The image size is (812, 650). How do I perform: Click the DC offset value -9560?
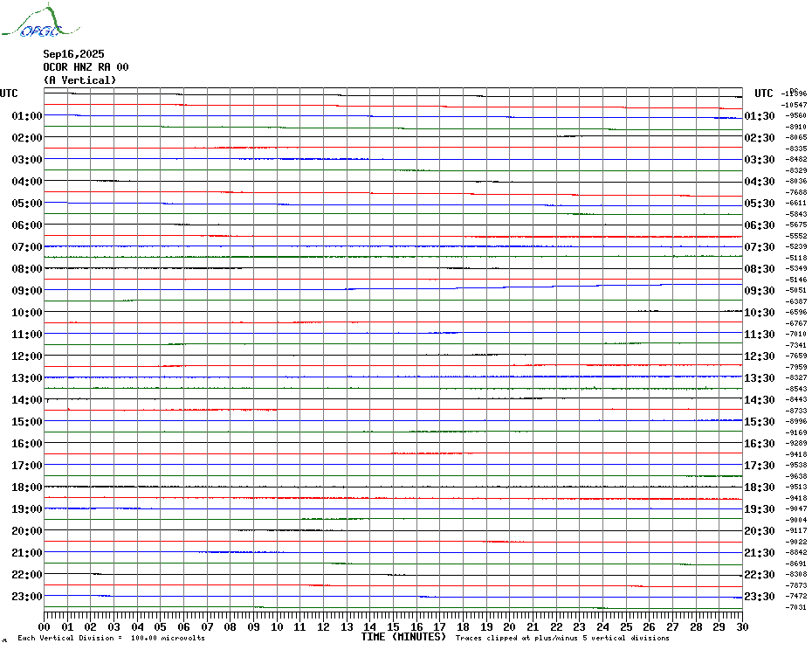coord(796,115)
